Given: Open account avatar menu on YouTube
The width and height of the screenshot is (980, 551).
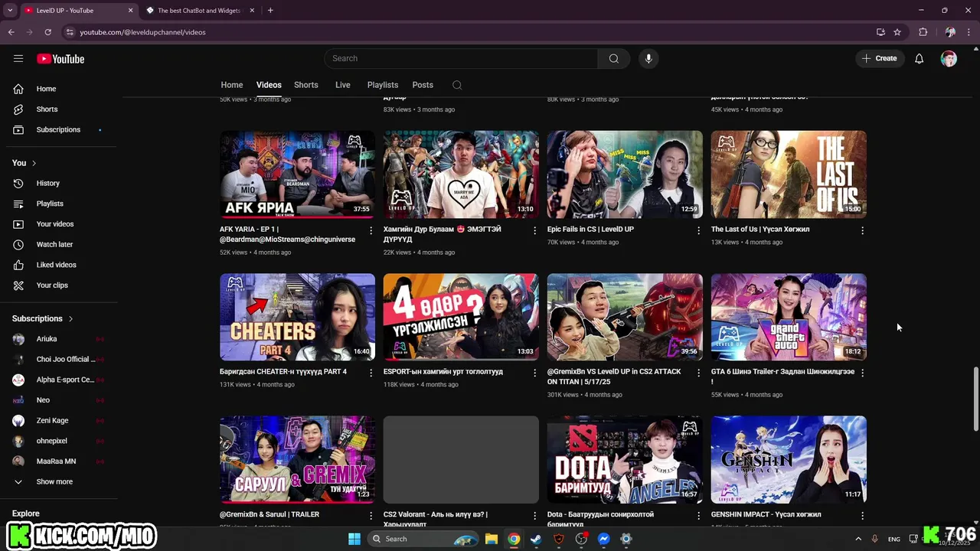Looking at the screenshot, I should [949, 59].
